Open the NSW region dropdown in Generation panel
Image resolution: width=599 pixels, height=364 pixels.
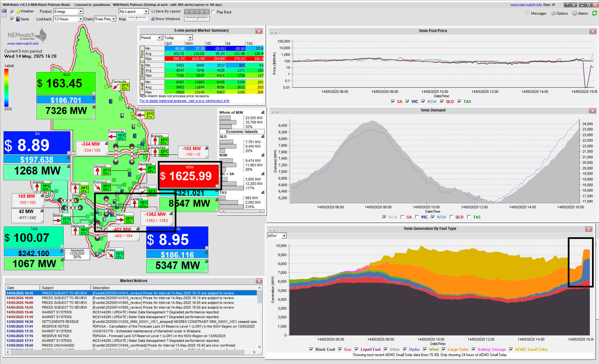pyautogui.click(x=277, y=236)
